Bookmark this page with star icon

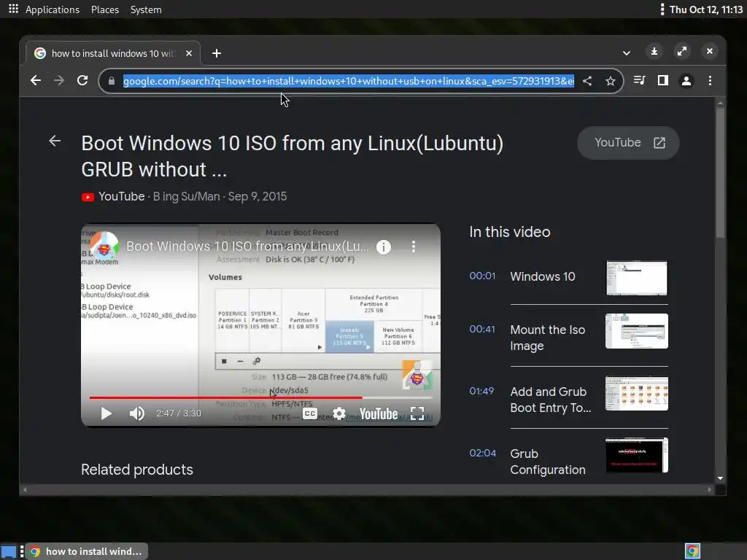point(611,81)
